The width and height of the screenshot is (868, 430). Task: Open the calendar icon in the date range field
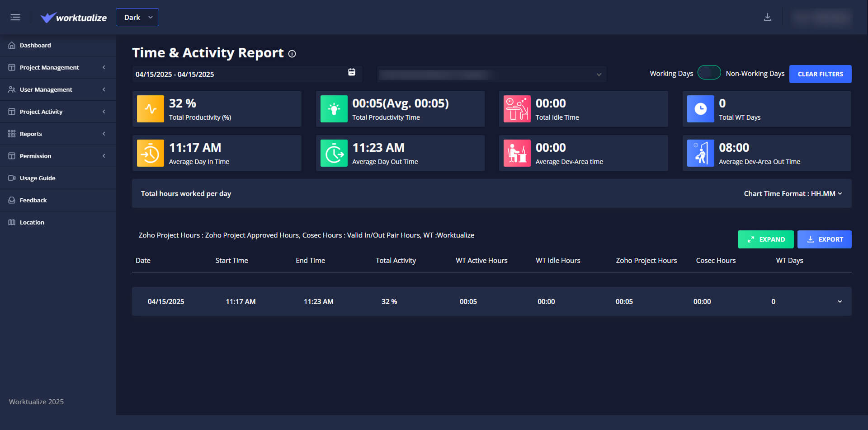pyautogui.click(x=351, y=71)
